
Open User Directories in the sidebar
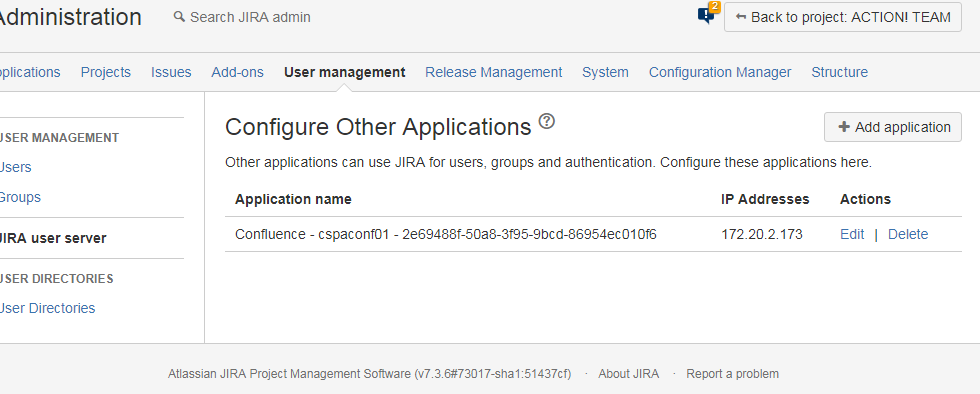point(47,308)
